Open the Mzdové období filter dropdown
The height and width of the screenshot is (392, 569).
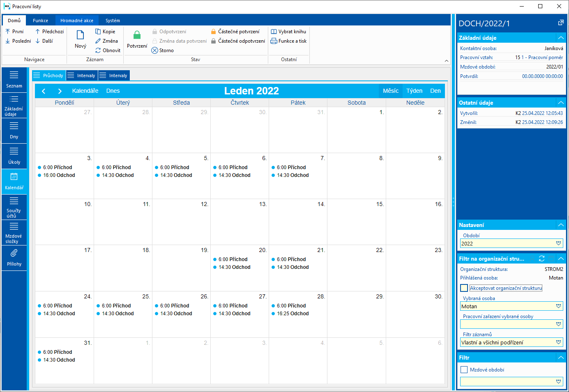[x=558, y=382]
